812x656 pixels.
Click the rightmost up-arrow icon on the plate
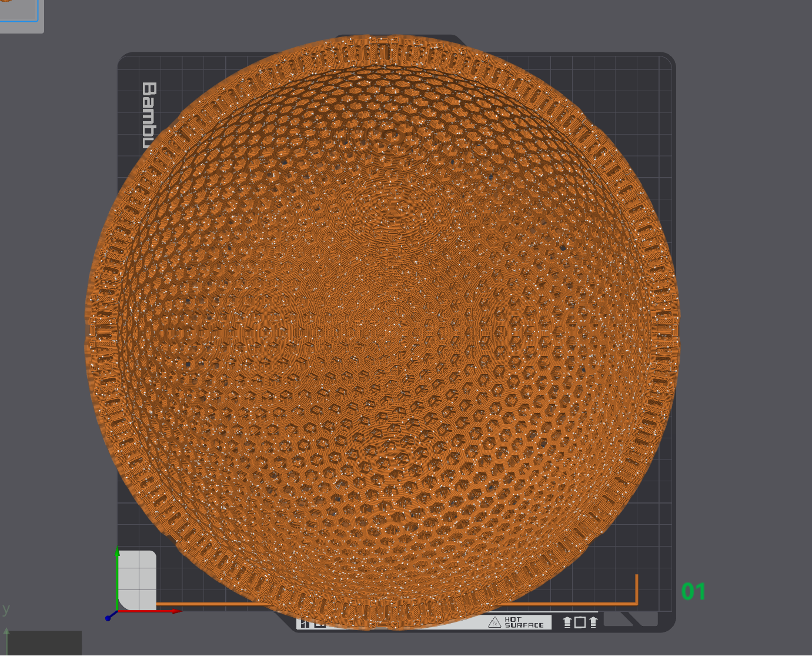[x=593, y=622]
